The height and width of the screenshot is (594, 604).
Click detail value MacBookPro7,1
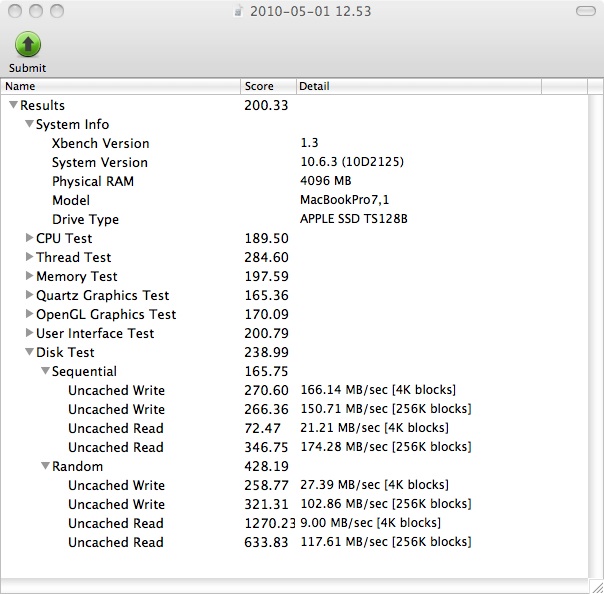(344, 200)
